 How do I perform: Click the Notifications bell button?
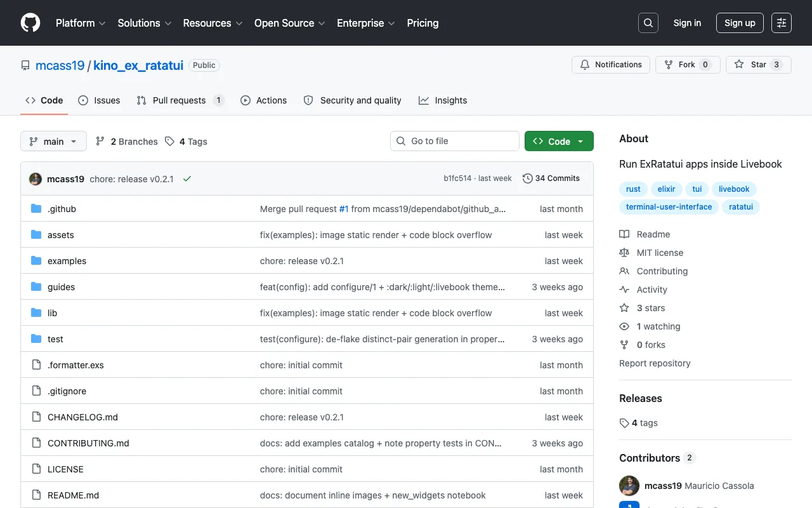611,65
